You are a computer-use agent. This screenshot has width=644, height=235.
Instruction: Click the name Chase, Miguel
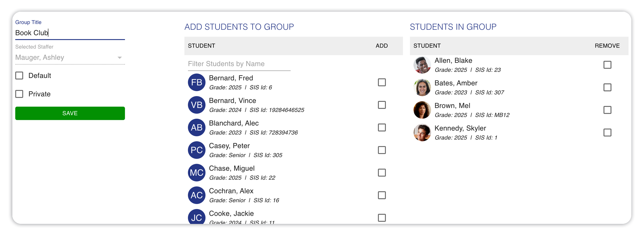[x=232, y=168]
